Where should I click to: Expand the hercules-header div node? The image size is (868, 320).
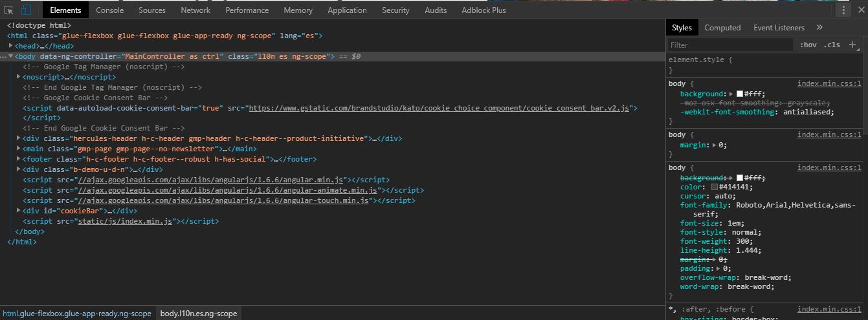[19, 138]
